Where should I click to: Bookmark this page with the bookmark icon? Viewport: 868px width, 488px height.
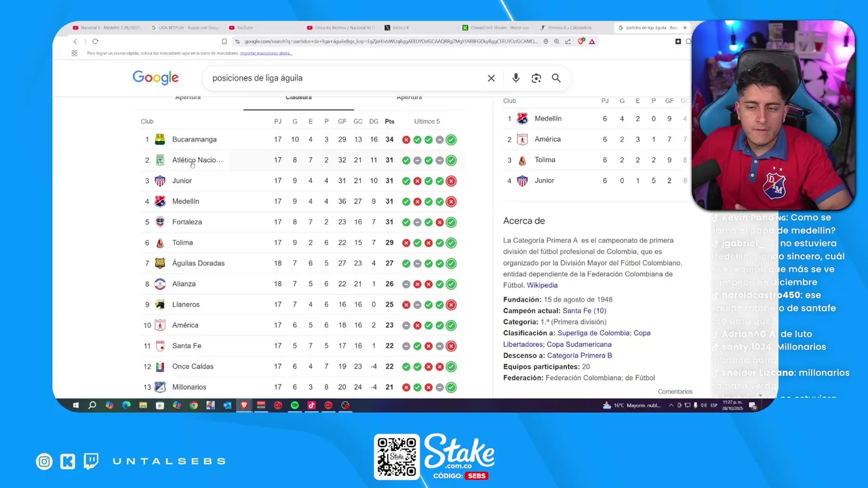224,41
